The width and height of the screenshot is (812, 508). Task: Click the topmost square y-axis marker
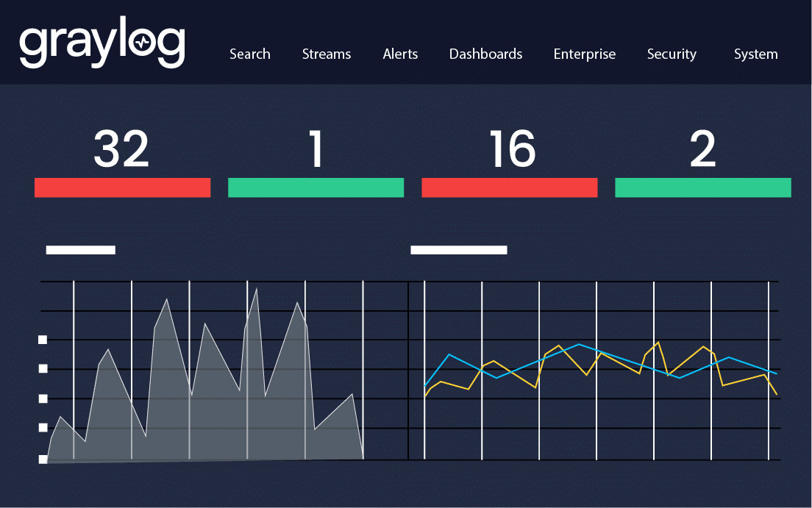pyautogui.click(x=43, y=340)
